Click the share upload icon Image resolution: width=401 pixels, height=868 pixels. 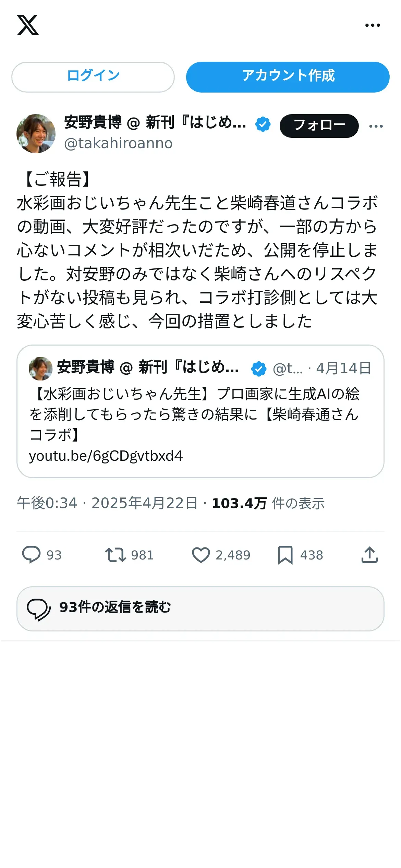click(369, 555)
